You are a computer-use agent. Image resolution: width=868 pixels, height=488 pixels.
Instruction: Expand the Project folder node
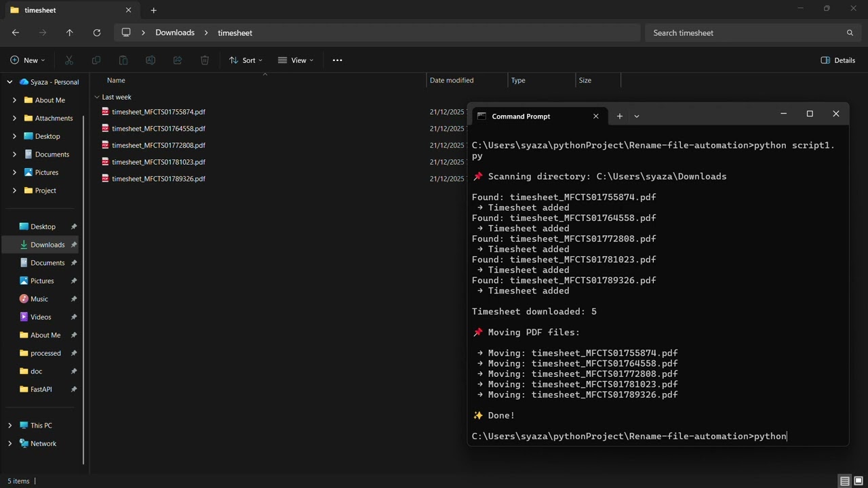(x=14, y=190)
